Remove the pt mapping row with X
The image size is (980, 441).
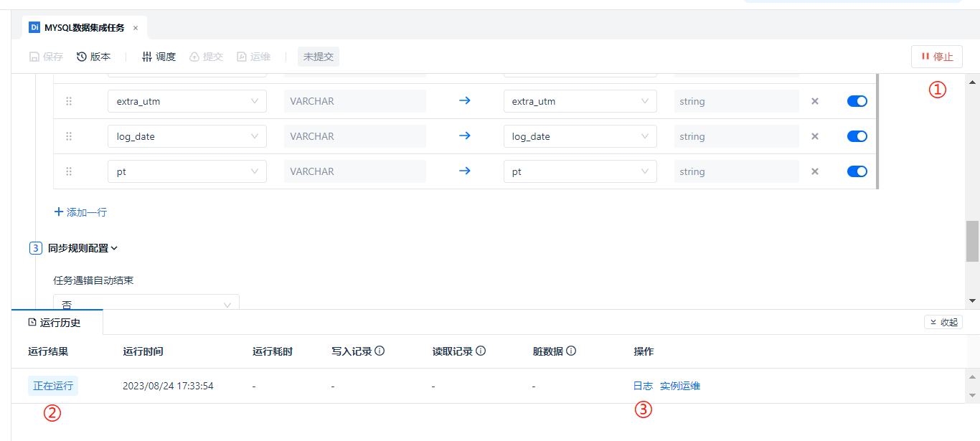point(814,171)
